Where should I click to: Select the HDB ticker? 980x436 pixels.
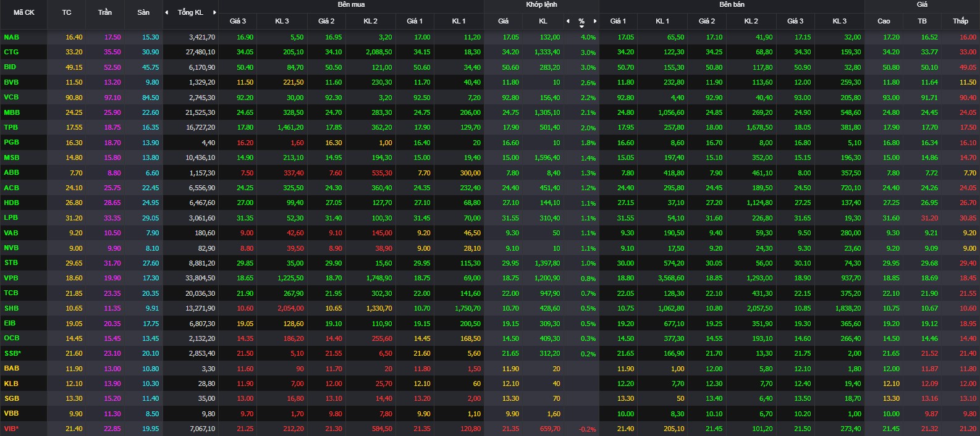[11, 203]
